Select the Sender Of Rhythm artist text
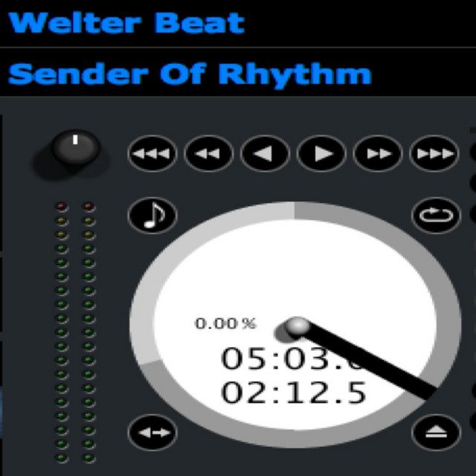The image size is (476, 476). (190, 74)
